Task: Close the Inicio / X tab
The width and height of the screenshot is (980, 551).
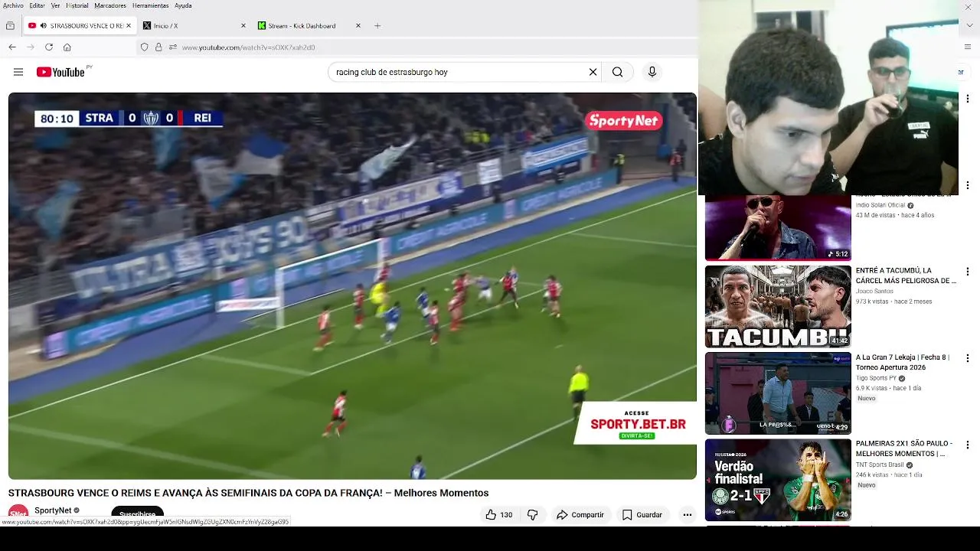Action: [x=243, y=25]
